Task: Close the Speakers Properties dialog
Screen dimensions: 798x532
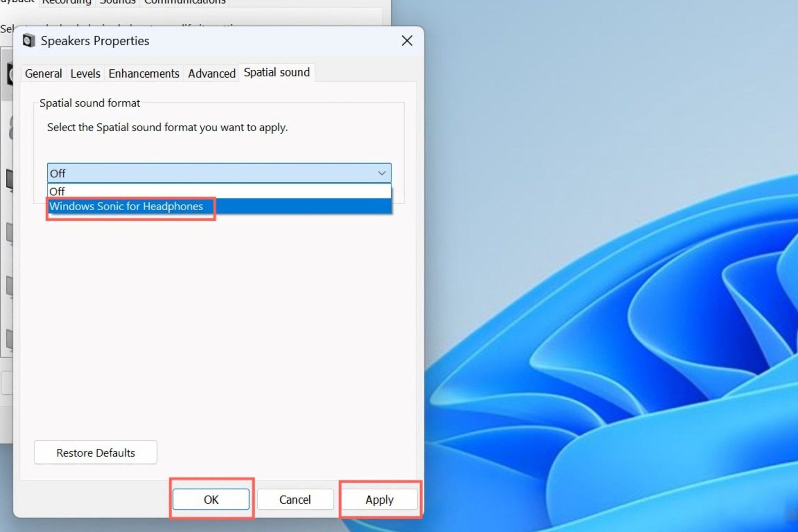Action: tap(407, 41)
